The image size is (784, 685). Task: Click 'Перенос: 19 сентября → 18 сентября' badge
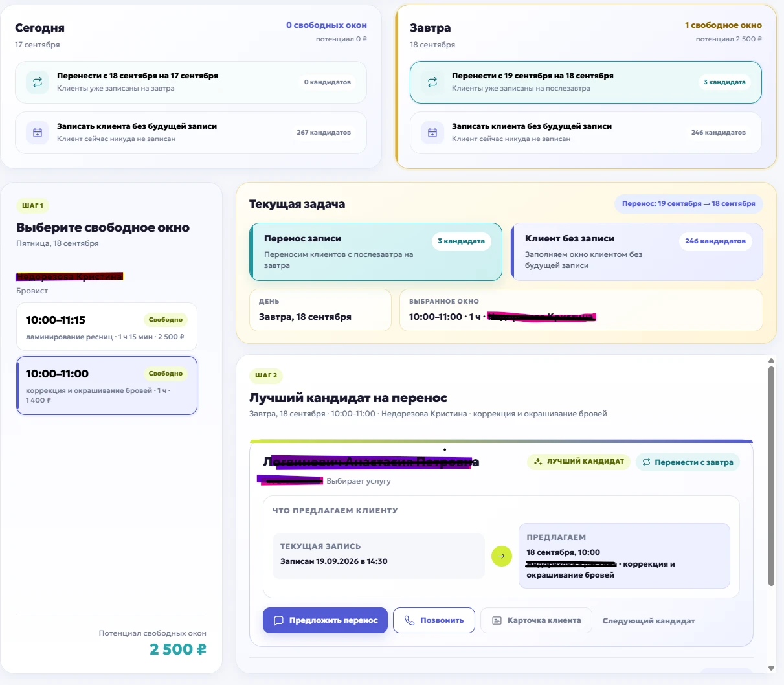coord(689,204)
